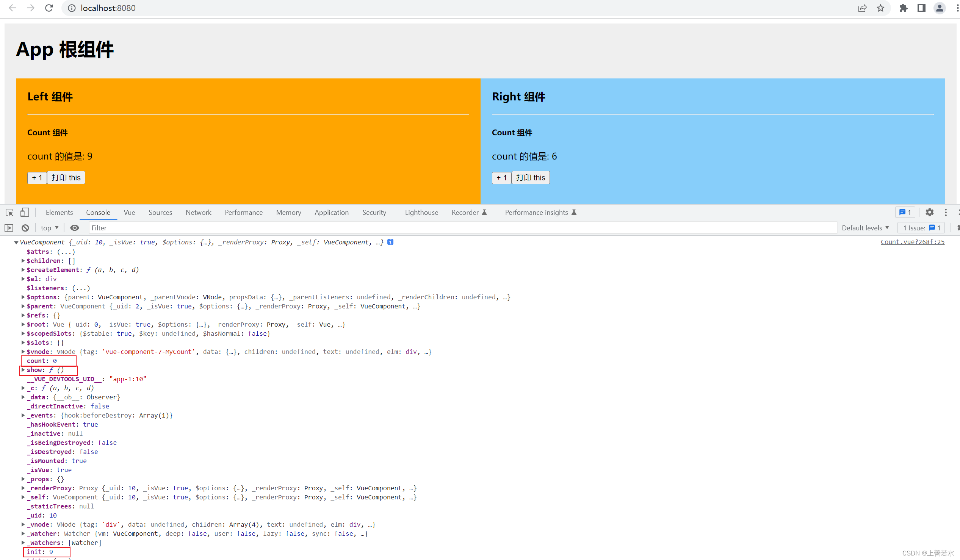Toggle the live expression eye icon
Image resolution: width=960 pixels, height=560 pixels.
point(75,228)
